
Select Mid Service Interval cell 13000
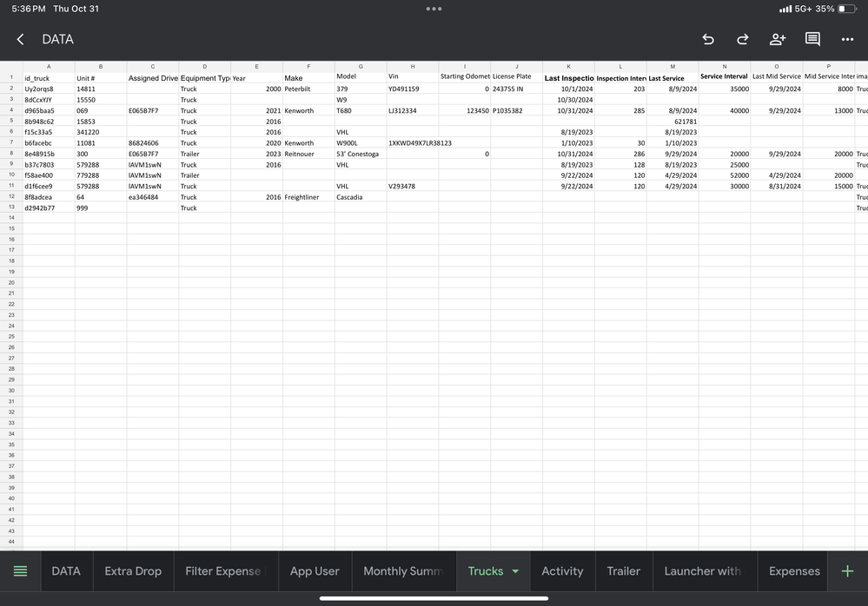click(829, 110)
